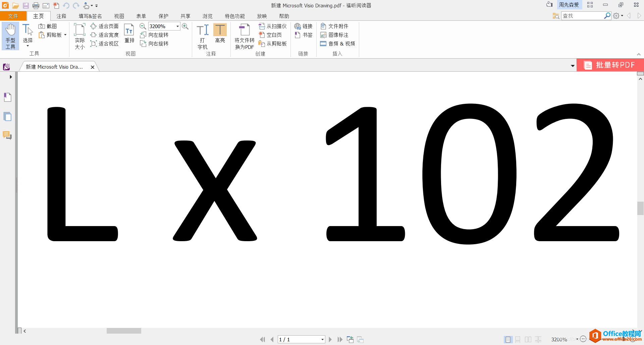Rotate the view left (向左旋转)
Screen dimensions: 644x345
coord(154,35)
